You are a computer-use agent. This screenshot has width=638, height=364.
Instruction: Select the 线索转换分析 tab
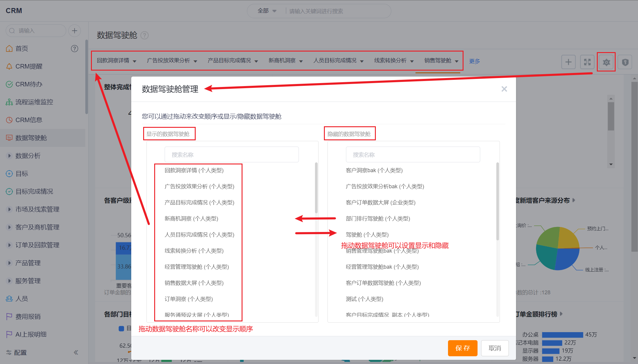click(x=390, y=61)
